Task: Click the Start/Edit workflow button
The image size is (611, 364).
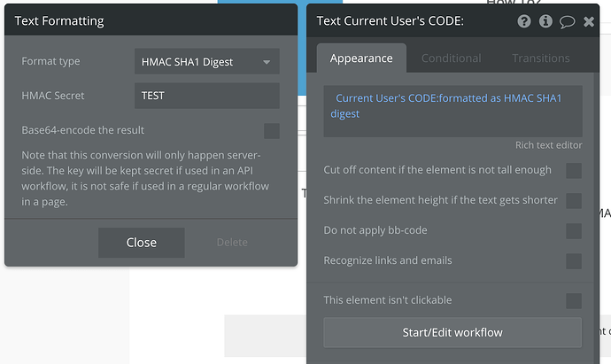Action: (x=452, y=333)
